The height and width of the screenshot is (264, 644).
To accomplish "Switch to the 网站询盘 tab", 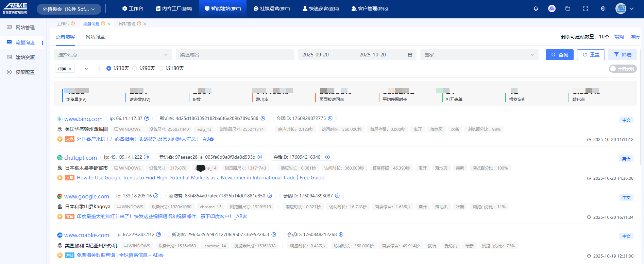I will 95,37.
